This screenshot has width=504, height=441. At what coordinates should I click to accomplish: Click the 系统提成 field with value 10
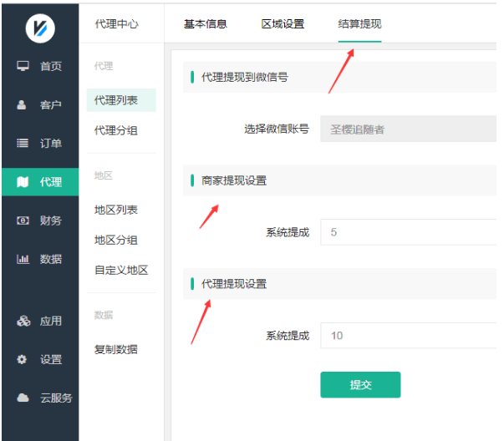click(x=409, y=336)
